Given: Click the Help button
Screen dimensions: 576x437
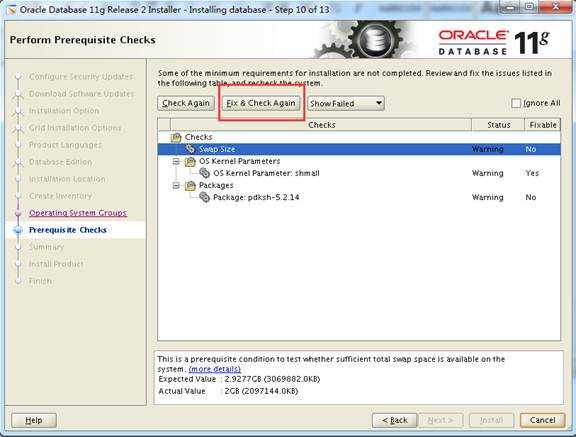Looking at the screenshot, I should pos(34,420).
